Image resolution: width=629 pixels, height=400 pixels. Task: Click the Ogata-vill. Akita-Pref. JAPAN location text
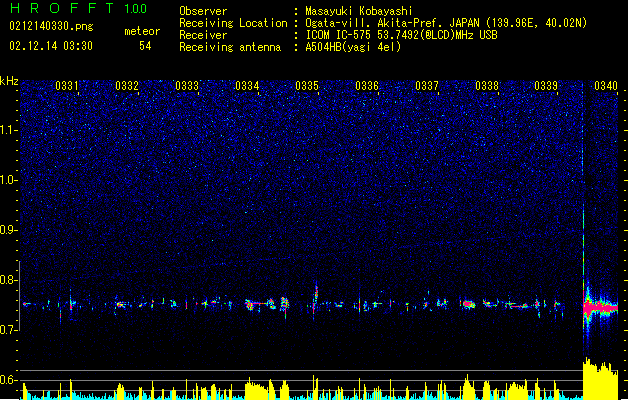(446, 23)
